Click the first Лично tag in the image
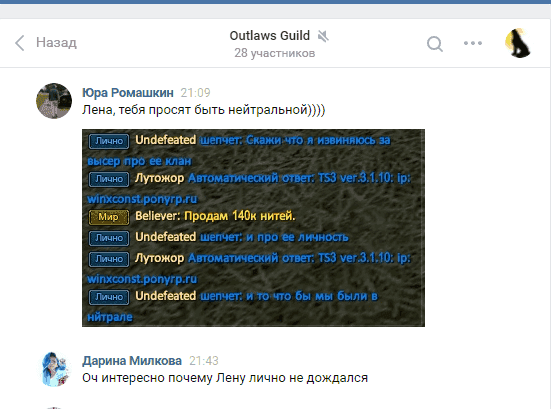Image resolution: width=551 pixels, height=409 pixels. tap(109, 141)
